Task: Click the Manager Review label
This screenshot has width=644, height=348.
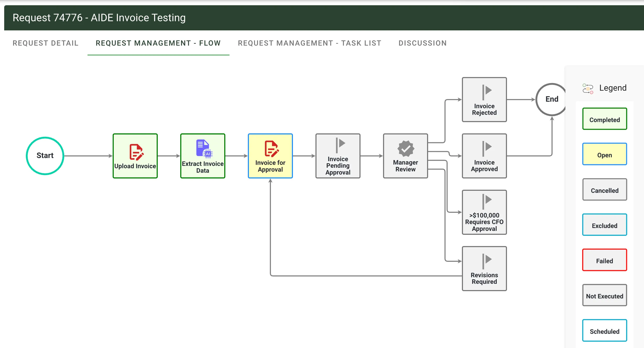Action: point(406,166)
